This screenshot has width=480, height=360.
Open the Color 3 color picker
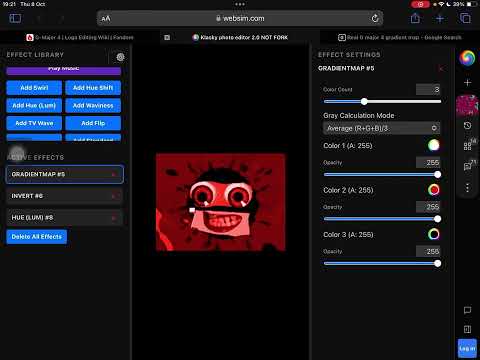tap(434, 234)
